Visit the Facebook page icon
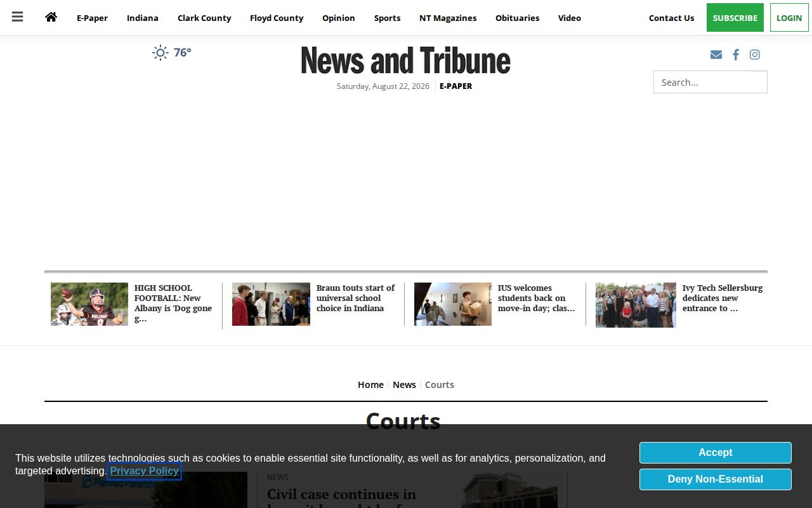Image resolution: width=812 pixels, height=508 pixels. (736, 55)
